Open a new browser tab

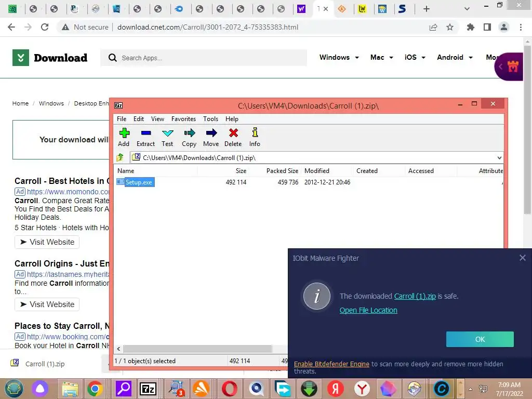point(427,9)
